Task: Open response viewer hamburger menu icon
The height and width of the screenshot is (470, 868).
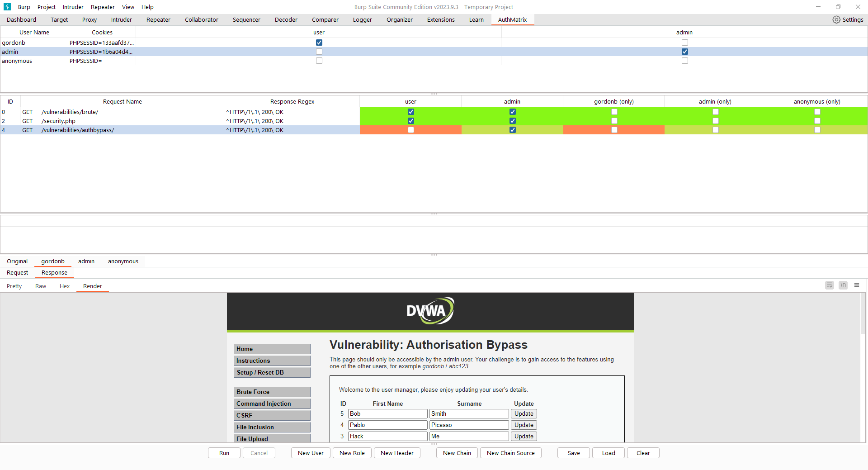Action: [x=857, y=285]
